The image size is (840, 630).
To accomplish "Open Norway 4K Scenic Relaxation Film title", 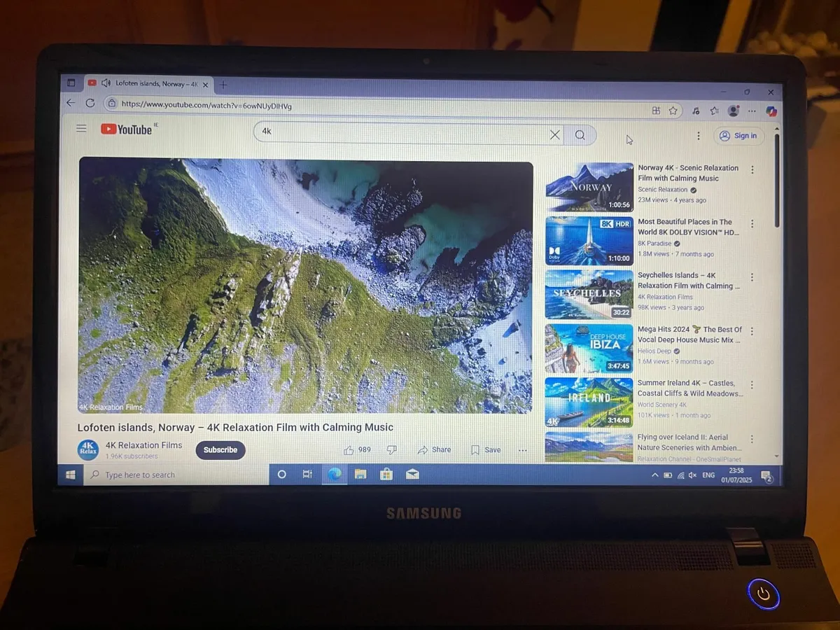I will pos(688,173).
